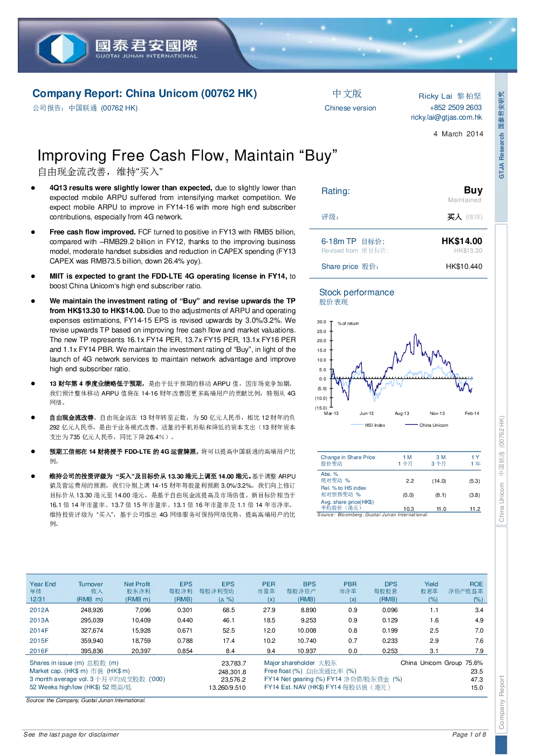535x756 pixels.
Task: Click 'Free cash flow improved' paragraph
Action: [173, 247]
